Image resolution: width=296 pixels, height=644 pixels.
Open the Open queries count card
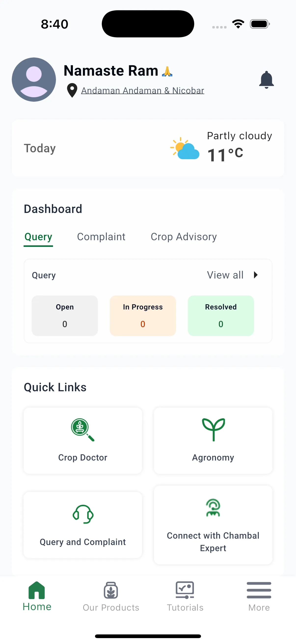[65, 316]
